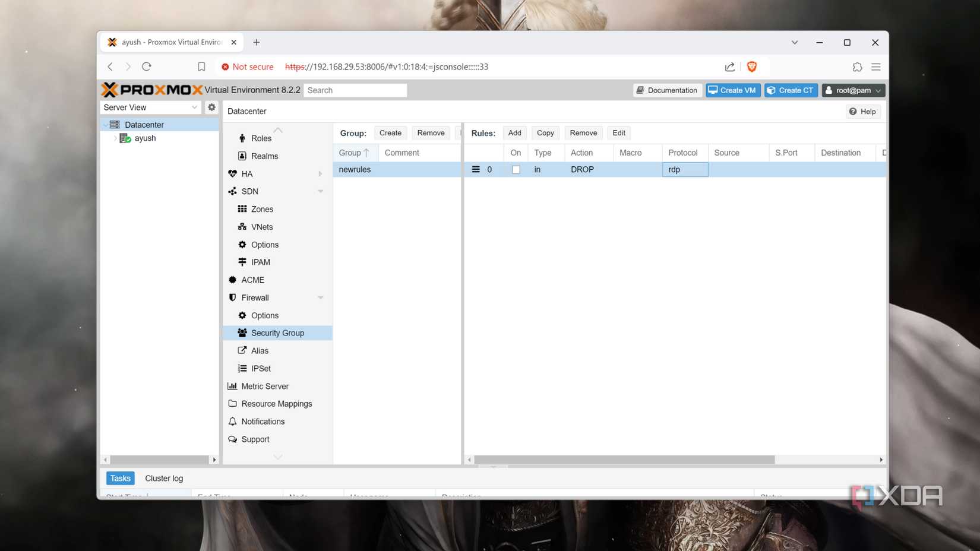Reload the page with the refresh icon
This screenshot has height=551, width=980.
[x=147, y=66]
